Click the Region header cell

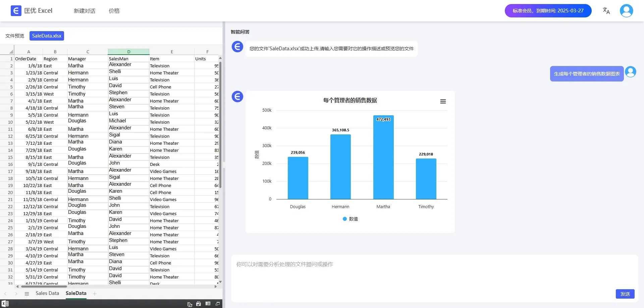click(55, 59)
